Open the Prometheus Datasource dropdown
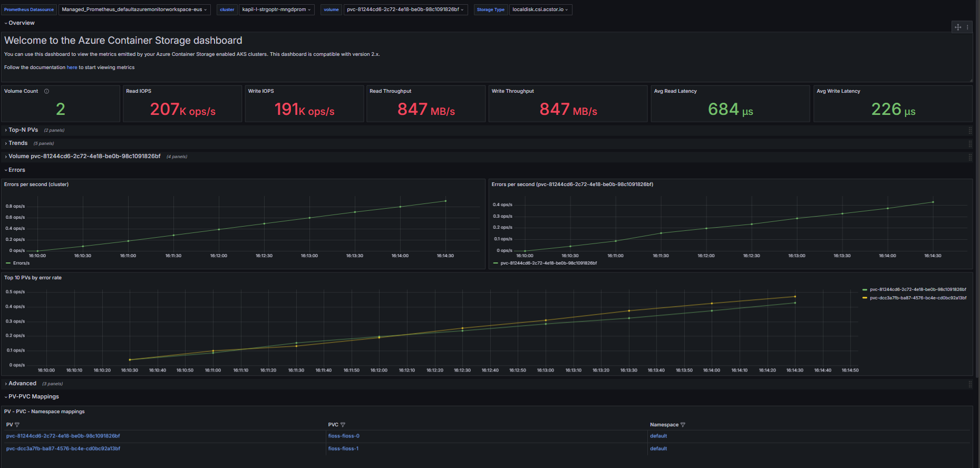Image resolution: width=980 pixels, height=468 pixels. click(134, 9)
